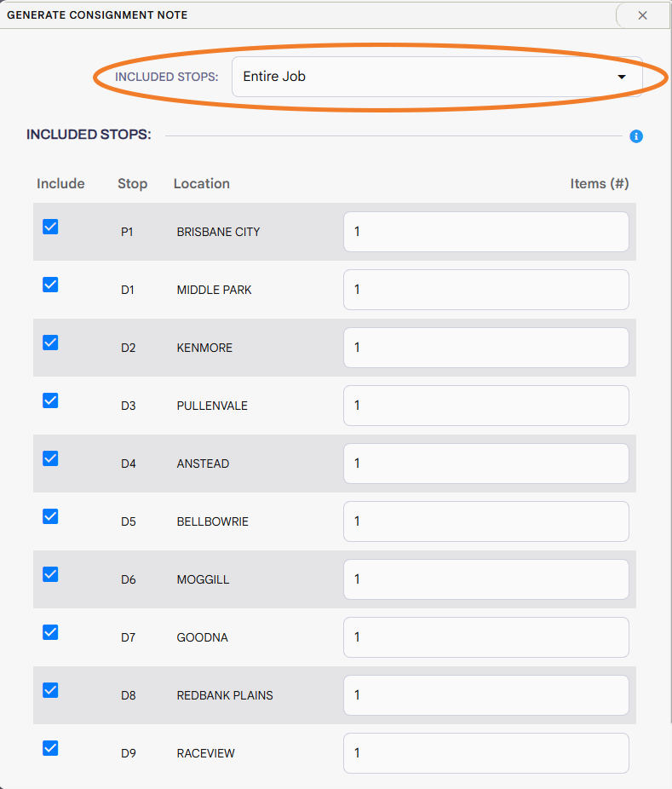Click the P1 stop label
The image size is (672, 789).
click(x=127, y=232)
